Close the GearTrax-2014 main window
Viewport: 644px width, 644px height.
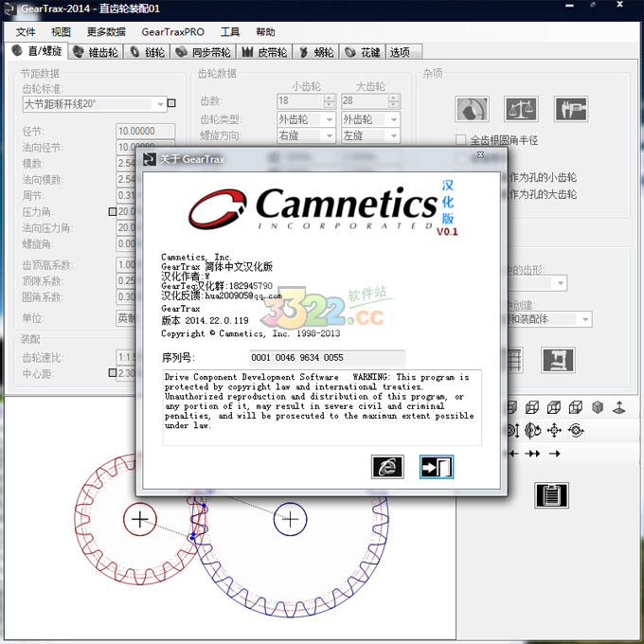619,5
